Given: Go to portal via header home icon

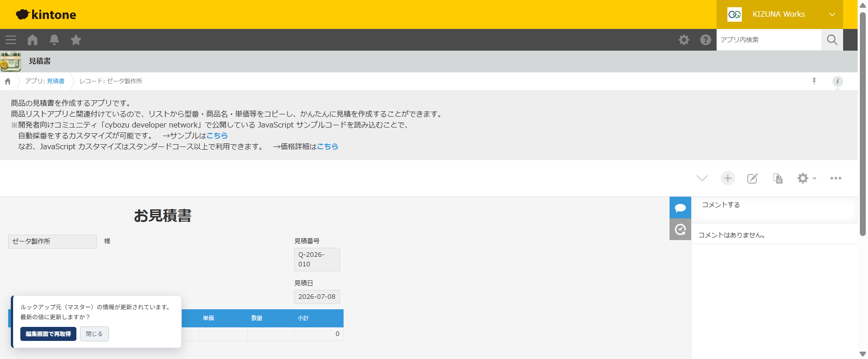Looking at the screenshot, I should (x=33, y=40).
